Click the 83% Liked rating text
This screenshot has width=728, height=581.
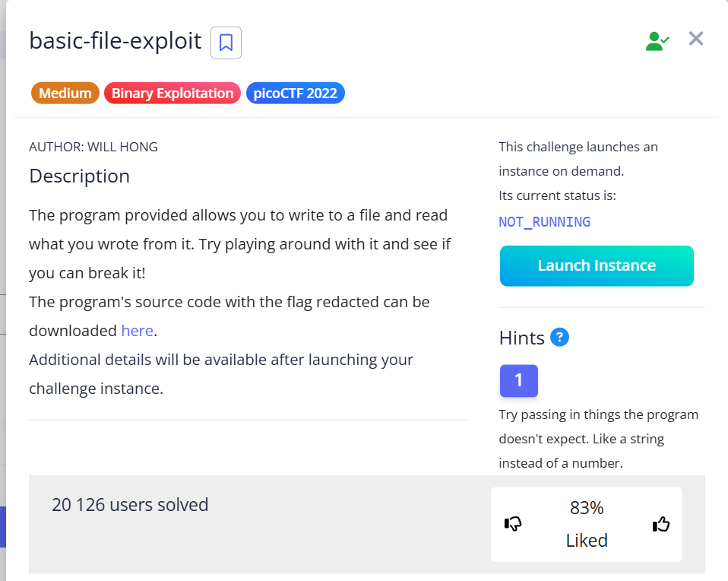coord(587,524)
